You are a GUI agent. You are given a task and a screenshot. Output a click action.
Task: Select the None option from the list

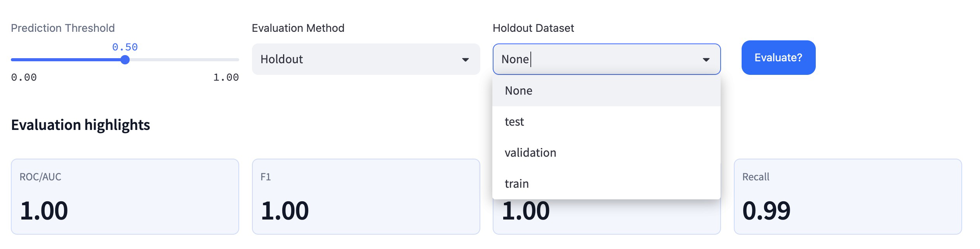(519, 91)
